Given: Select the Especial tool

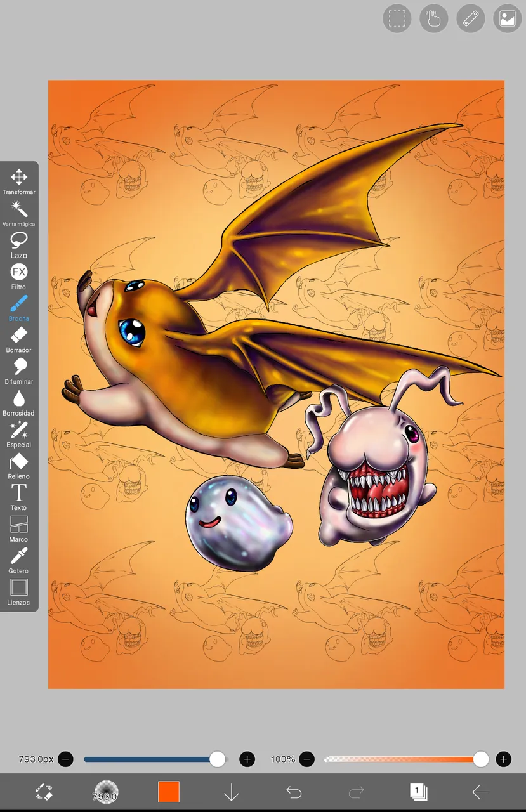Looking at the screenshot, I should (19, 435).
